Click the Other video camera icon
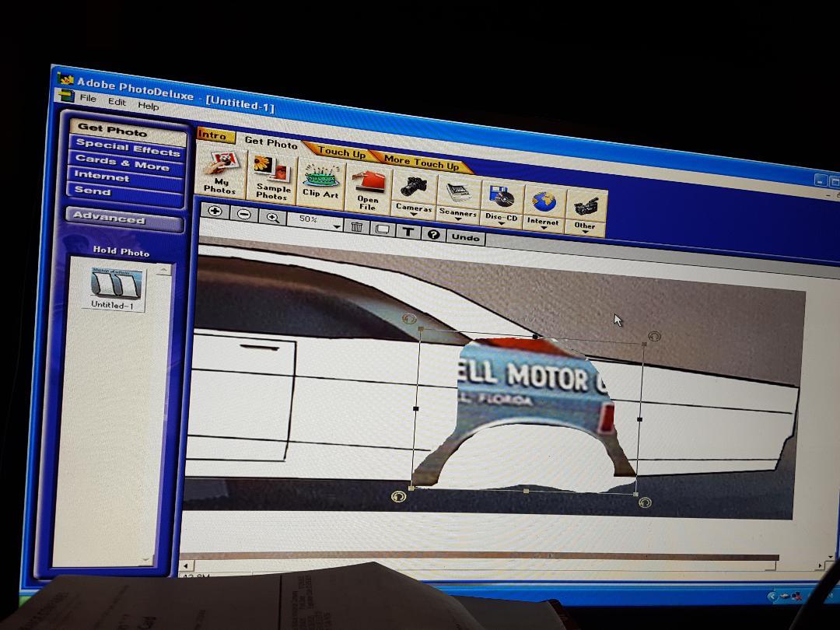Screen dimensions: 840x630 [585, 207]
